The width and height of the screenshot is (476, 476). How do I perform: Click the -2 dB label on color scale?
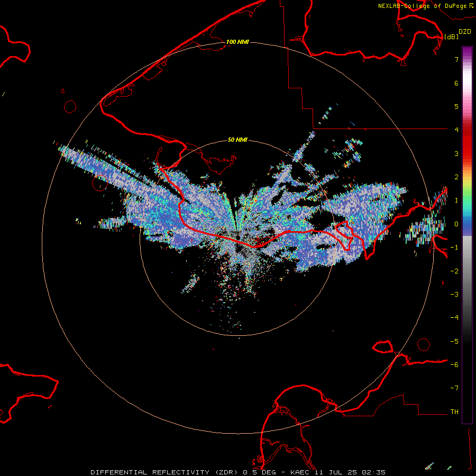click(x=454, y=271)
